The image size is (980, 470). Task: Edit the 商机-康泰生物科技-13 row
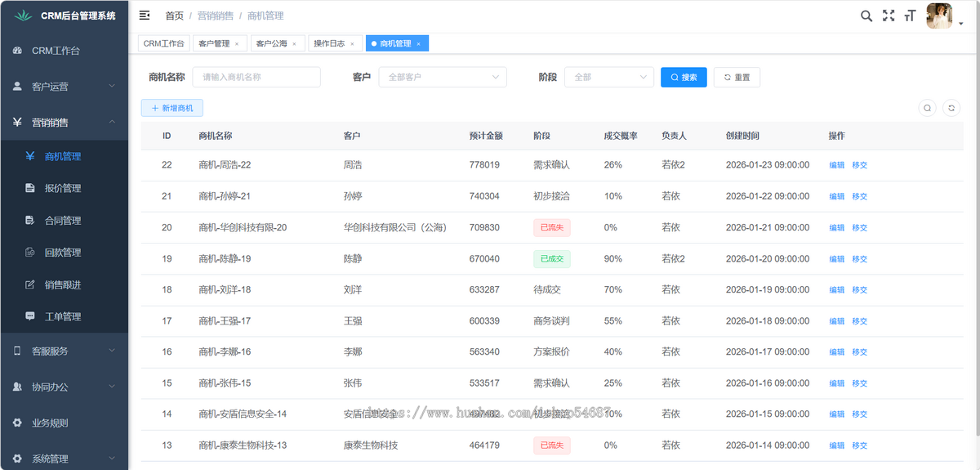click(x=837, y=445)
